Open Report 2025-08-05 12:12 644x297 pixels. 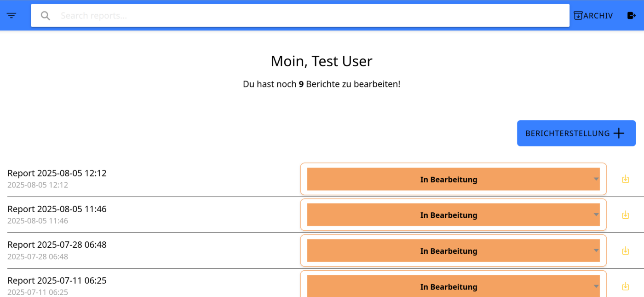click(x=57, y=174)
